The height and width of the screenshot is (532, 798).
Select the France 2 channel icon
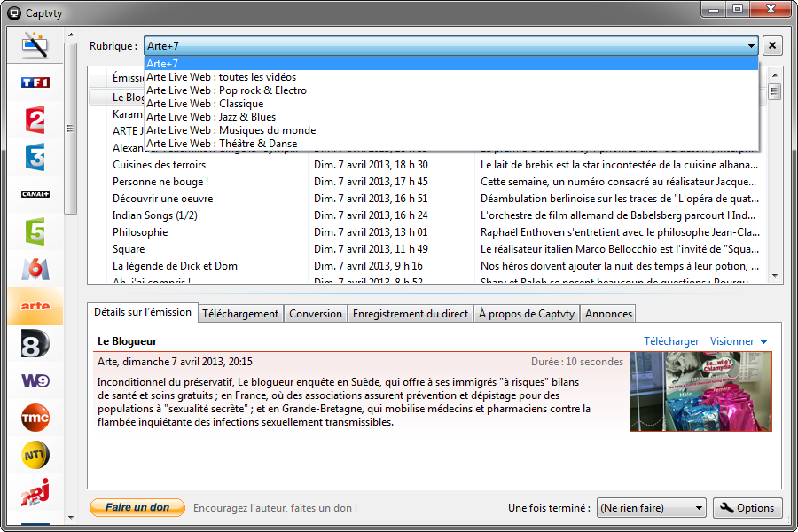click(35, 119)
